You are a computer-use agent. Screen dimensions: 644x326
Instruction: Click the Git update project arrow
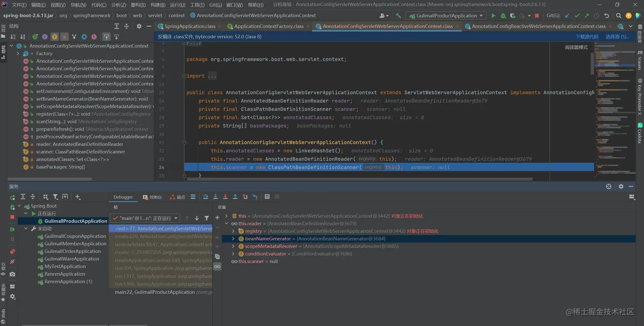point(567,16)
